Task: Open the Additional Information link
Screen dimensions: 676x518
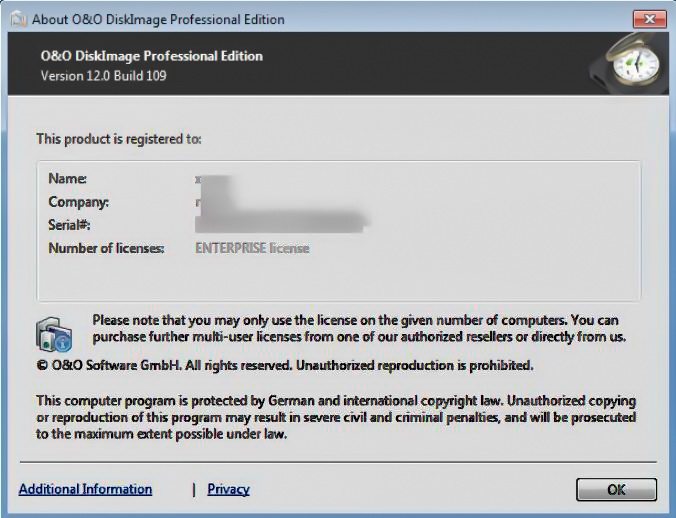Action: [x=85, y=489]
